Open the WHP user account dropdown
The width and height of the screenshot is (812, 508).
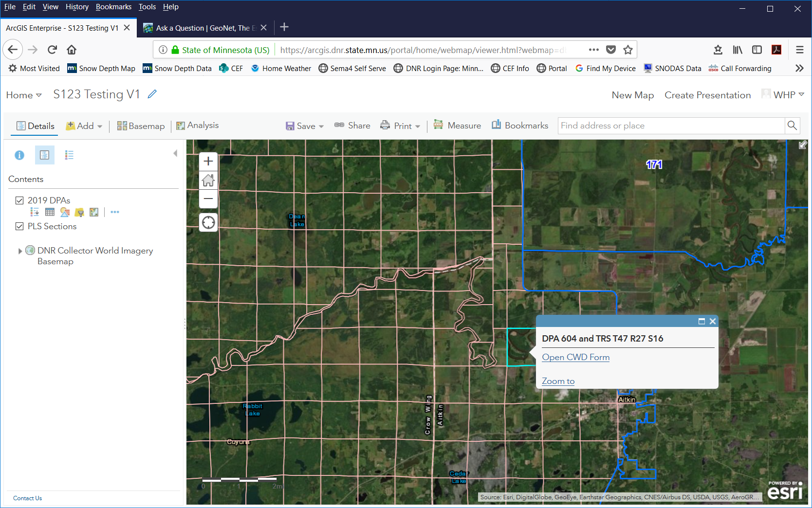[x=783, y=95]
